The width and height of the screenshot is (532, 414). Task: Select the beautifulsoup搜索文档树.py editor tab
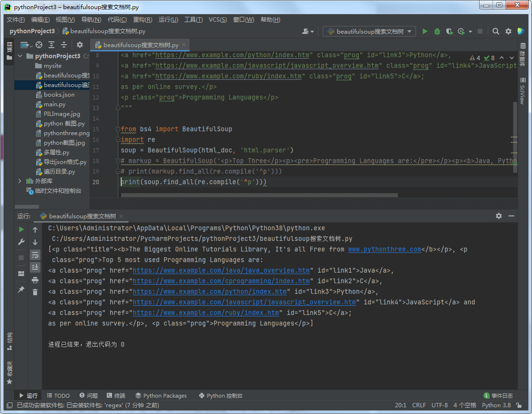[140, 45]
